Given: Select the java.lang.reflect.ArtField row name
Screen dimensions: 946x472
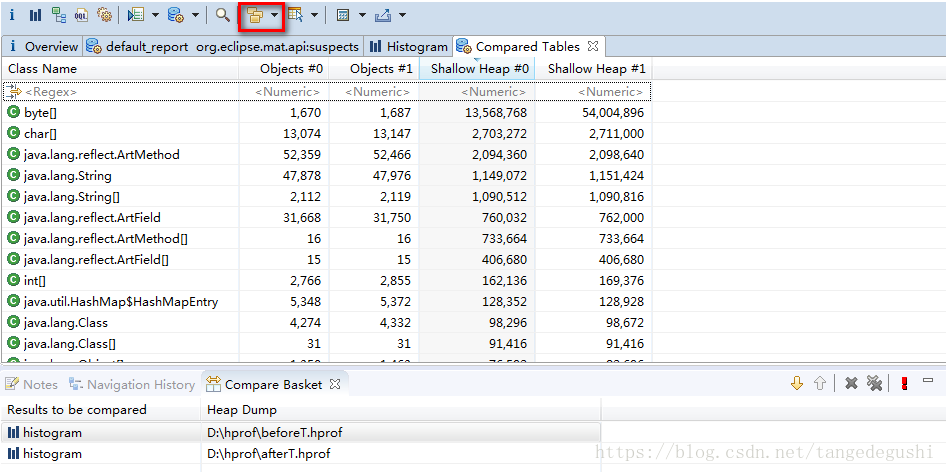Looking at the screenshot, I should (92, 217).
